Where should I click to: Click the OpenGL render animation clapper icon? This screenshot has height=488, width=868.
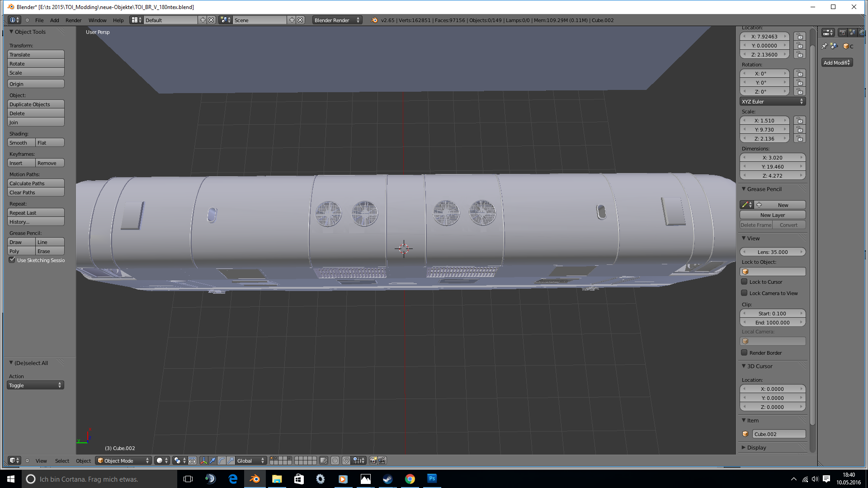tap(382, 460)
